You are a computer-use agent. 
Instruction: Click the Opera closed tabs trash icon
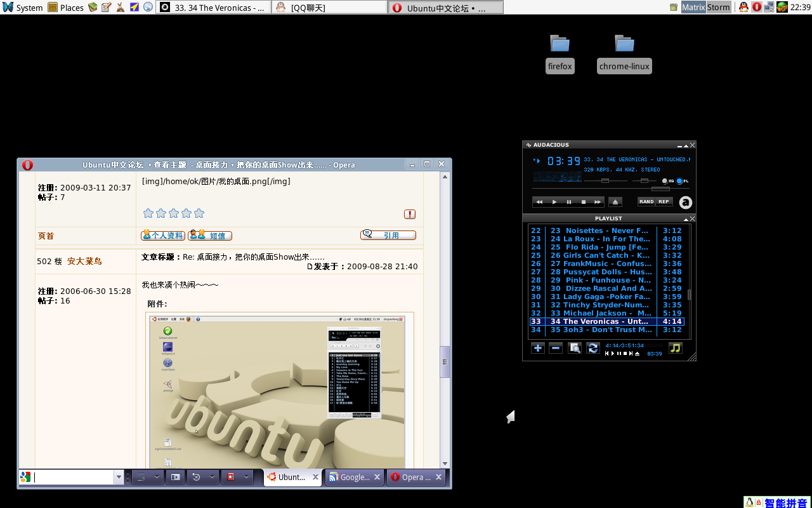tap(197, 477)
